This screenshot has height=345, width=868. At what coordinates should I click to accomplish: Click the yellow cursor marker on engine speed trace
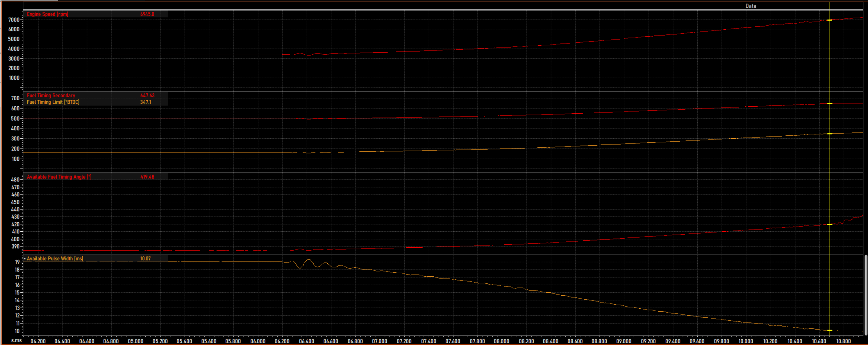(830, 20)
